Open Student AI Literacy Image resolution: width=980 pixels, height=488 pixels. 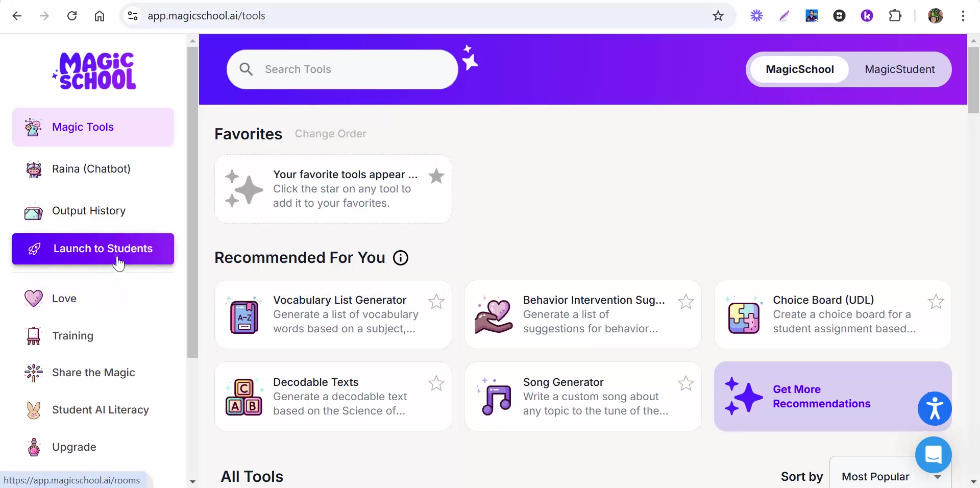[x=93, y=410]
